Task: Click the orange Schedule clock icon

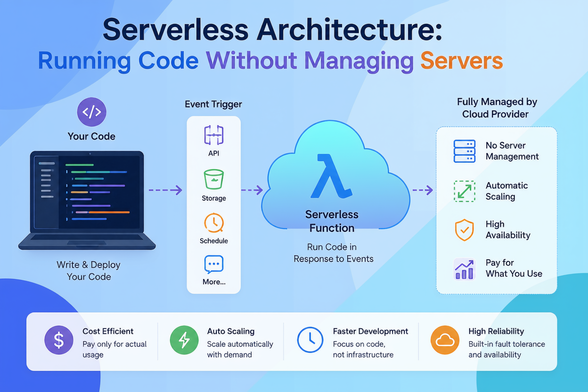Action: pos(213,223)
